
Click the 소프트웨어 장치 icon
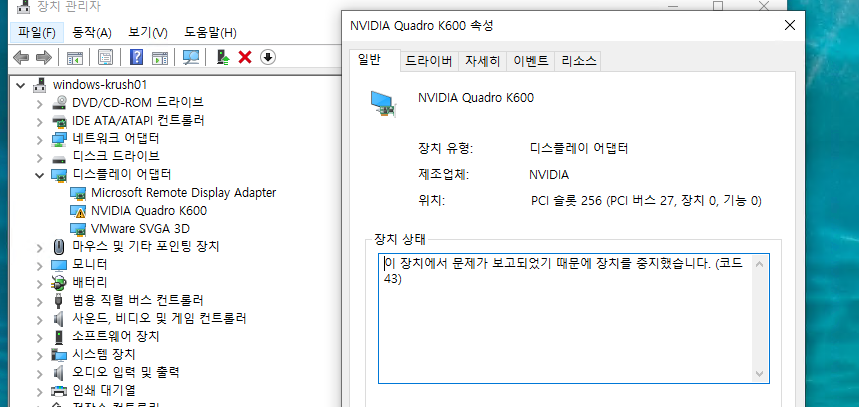[59, 336]
